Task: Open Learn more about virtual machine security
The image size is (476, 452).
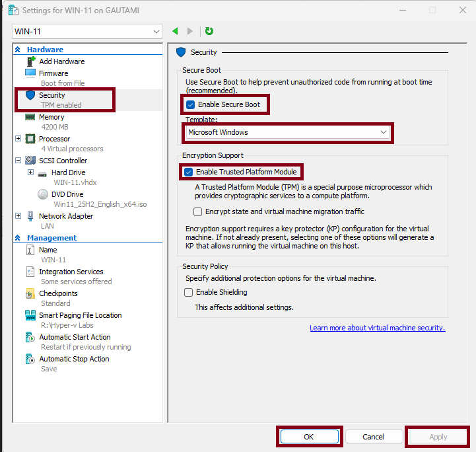Action: pyautogui.click(x=377, y=328)
